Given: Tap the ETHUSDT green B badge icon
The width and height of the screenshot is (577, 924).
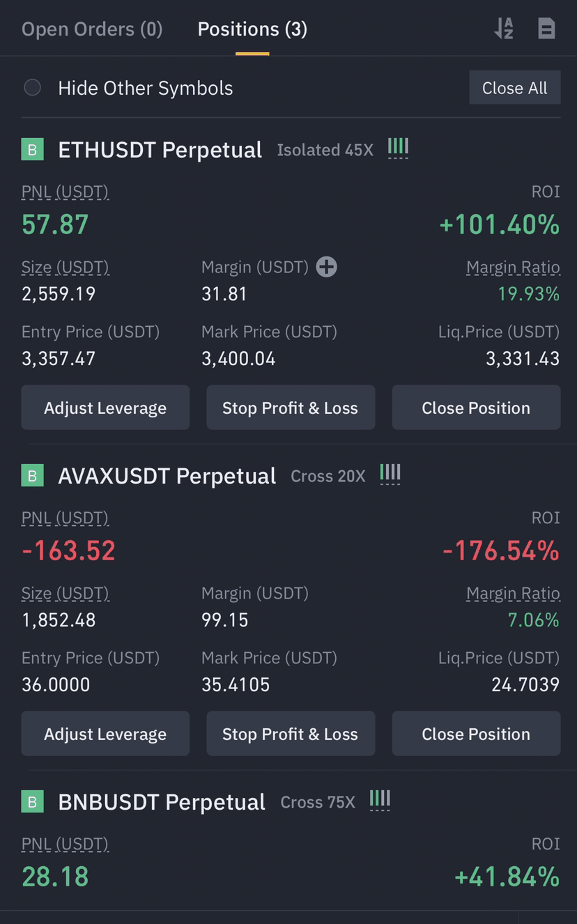Looking at the screenshot, I should [32, 150].
